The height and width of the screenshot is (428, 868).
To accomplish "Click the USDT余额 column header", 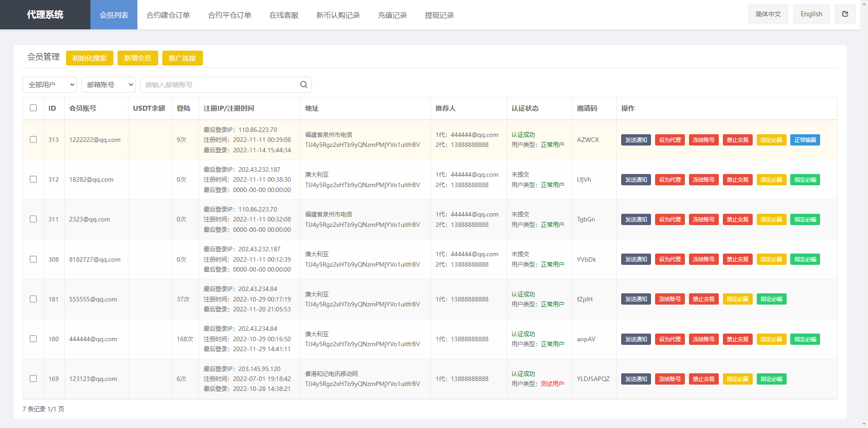I will (149, 108).
